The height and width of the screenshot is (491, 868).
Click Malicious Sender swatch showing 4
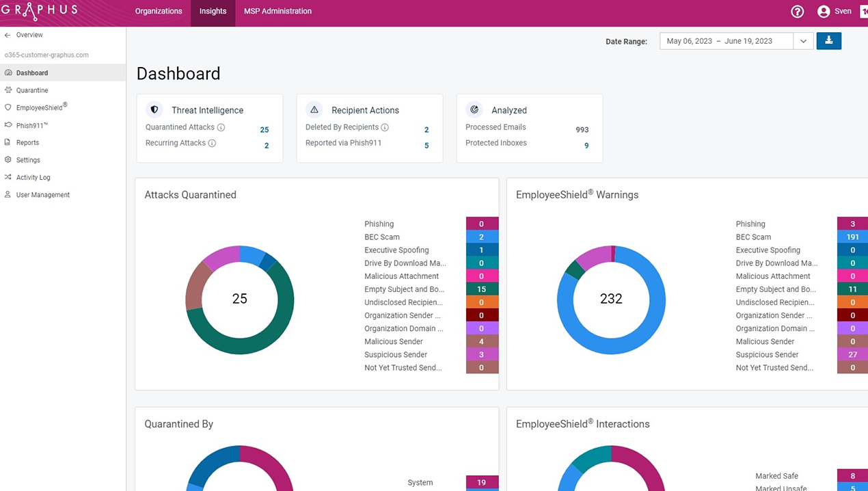pos(482,341)
